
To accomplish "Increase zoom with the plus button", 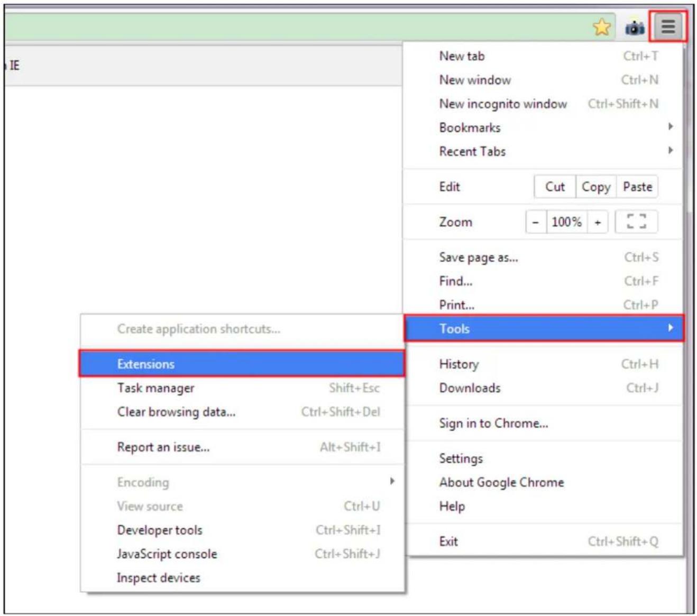I will click(x=598, y=222).
